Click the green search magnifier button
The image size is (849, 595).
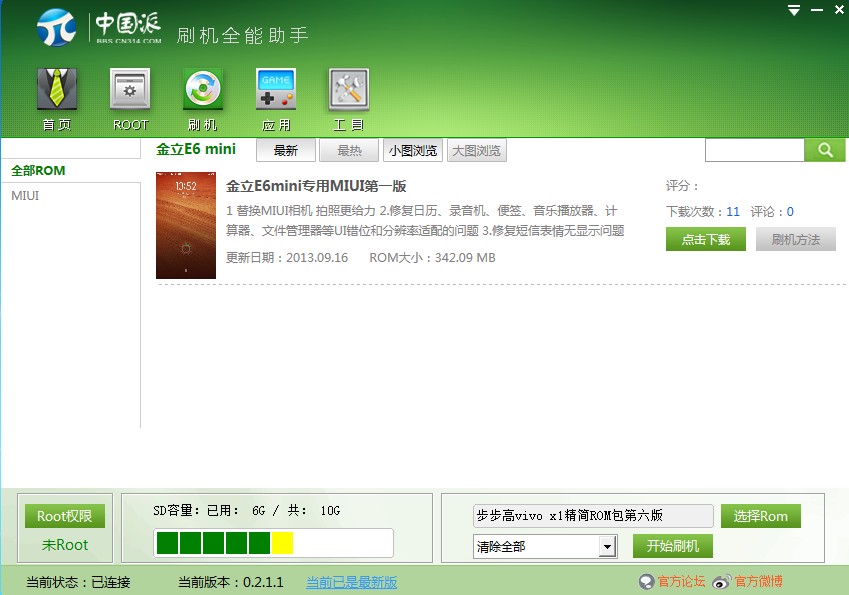point(825,150)
